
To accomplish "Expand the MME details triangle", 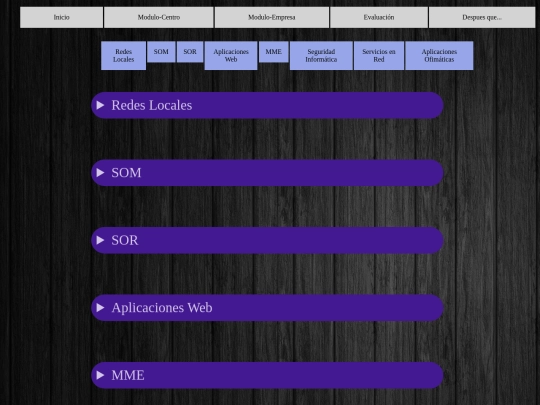I will 100,375.
